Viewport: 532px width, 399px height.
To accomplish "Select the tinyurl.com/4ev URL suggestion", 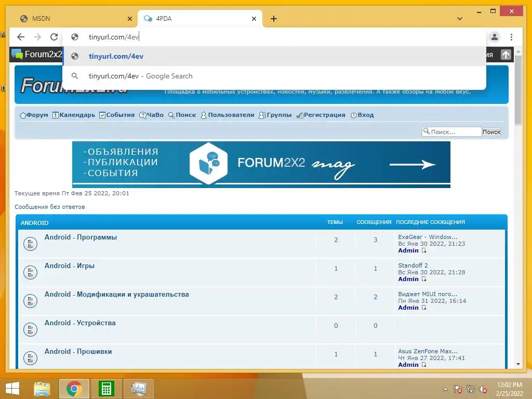I will 274,56.
